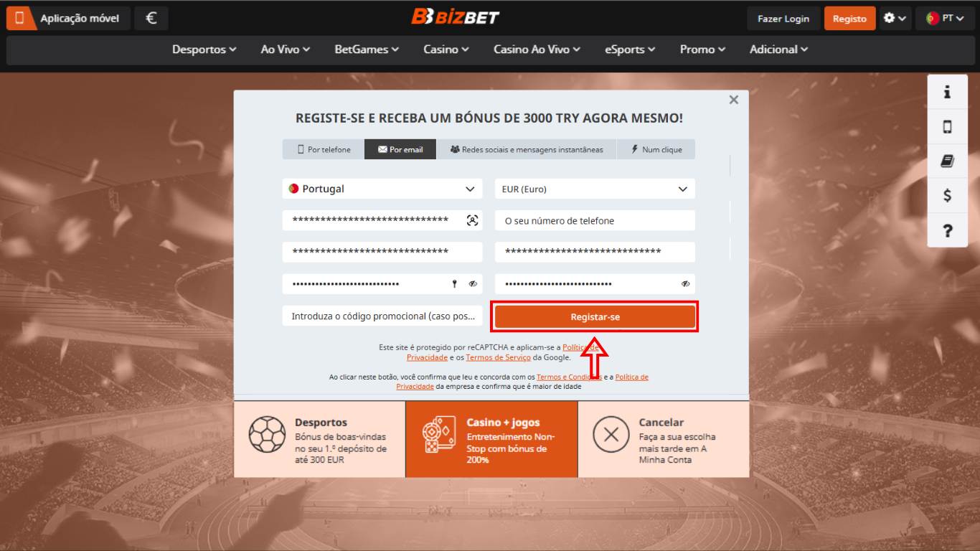Click the casino chips and cards icon
980x551 pixels.
point(439,435)
